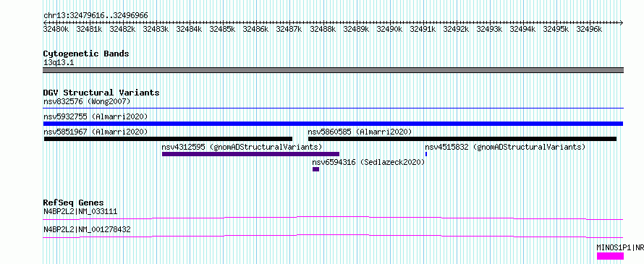Open the Cytogenetic Bands track heading
This screenshot has height=264, width=644.
[x=86, y=54]
